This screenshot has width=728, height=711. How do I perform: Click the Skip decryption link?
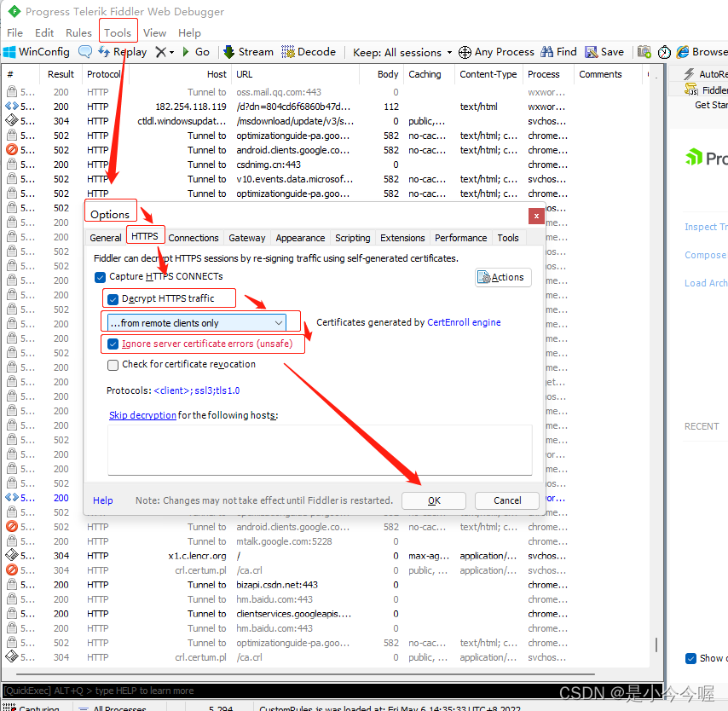pyautogui.click(x=142, y=415)
